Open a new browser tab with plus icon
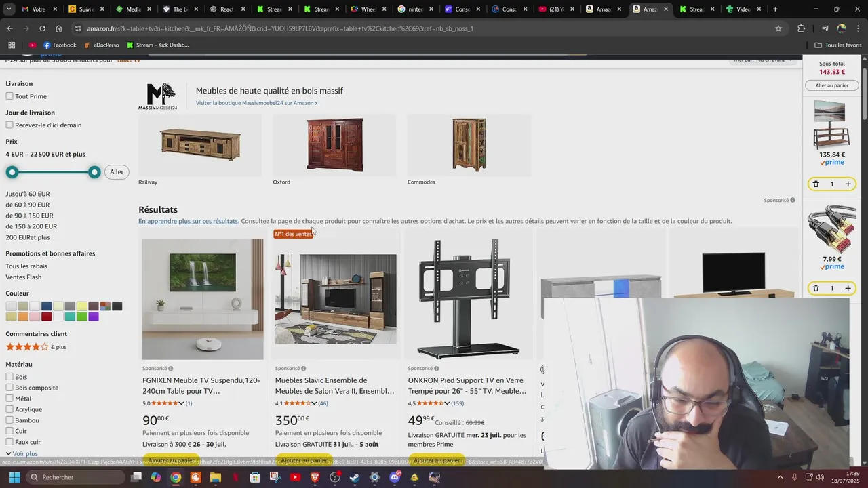 pos(775,9)
